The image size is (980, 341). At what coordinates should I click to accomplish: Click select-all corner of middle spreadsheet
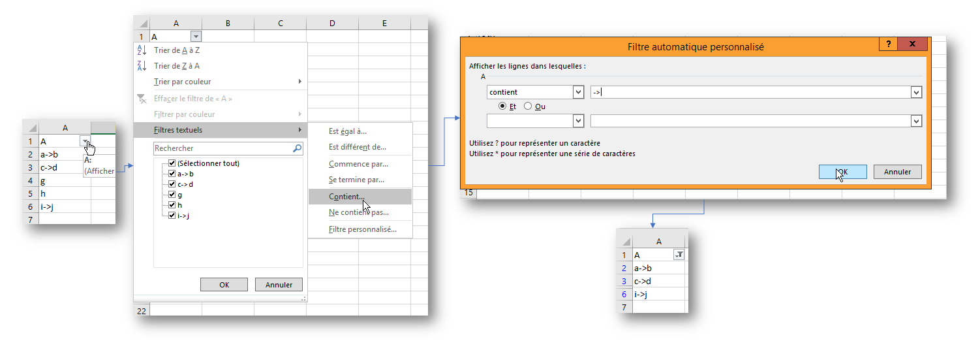pyautogui.click(x=142, y=24)
